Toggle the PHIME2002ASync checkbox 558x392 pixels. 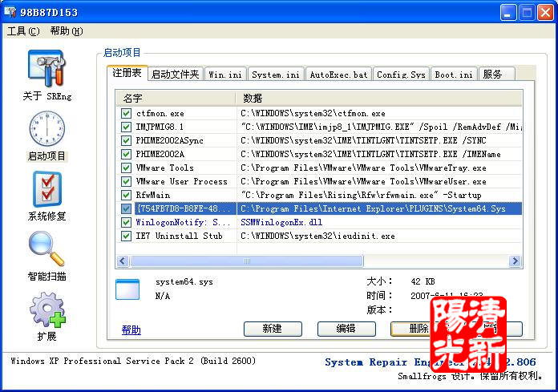click(126, 140)
